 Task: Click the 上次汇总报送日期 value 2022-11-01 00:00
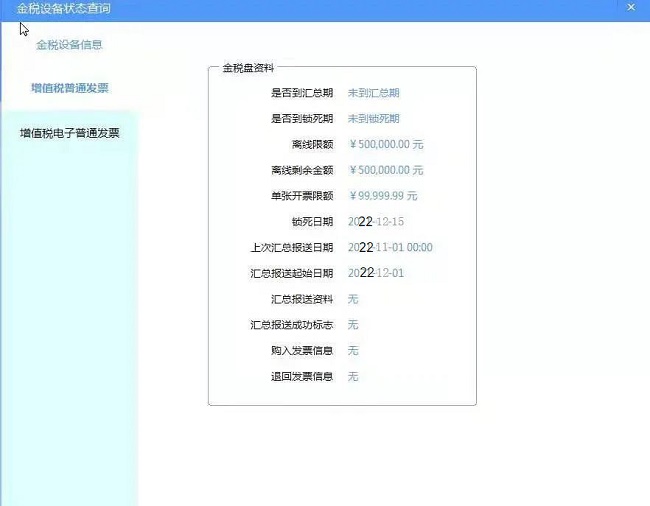[390, 247]
